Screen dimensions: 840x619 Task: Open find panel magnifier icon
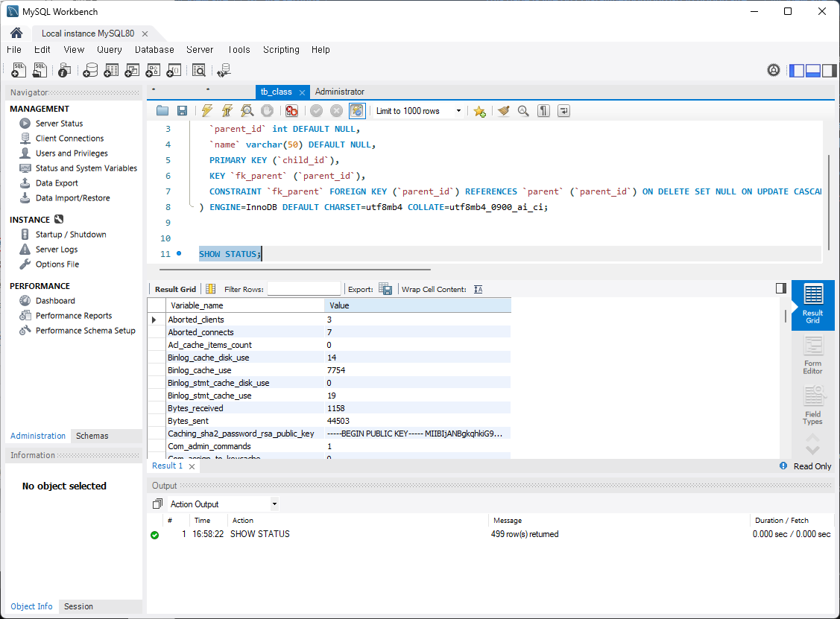pos(523,111)
